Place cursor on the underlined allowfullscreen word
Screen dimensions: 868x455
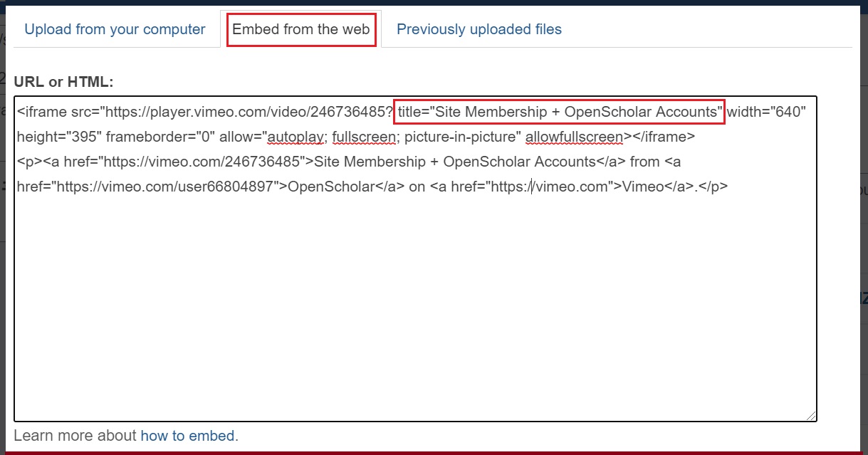[x=574, y=137]
